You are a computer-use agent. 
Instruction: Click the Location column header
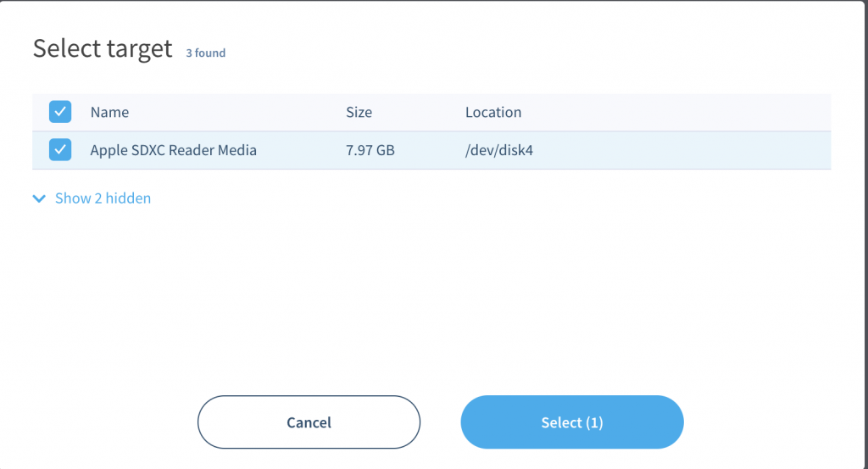click(x=493, y=112)
